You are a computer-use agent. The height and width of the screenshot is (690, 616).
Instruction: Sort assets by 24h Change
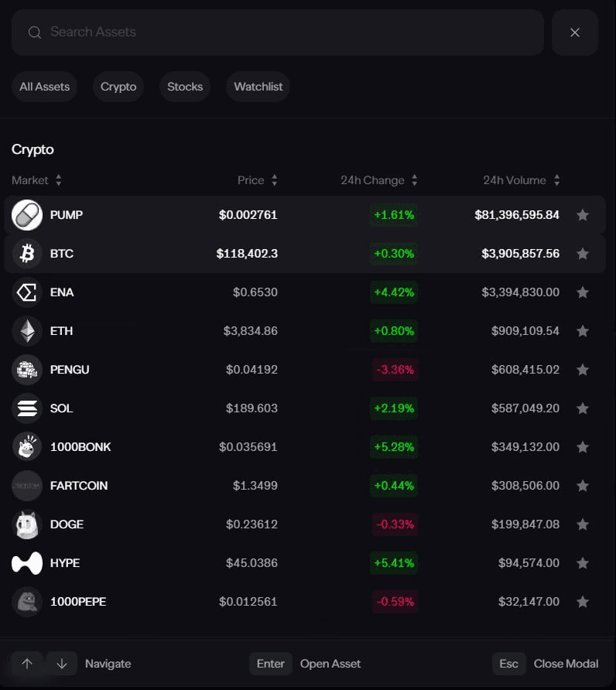point(414,180)
